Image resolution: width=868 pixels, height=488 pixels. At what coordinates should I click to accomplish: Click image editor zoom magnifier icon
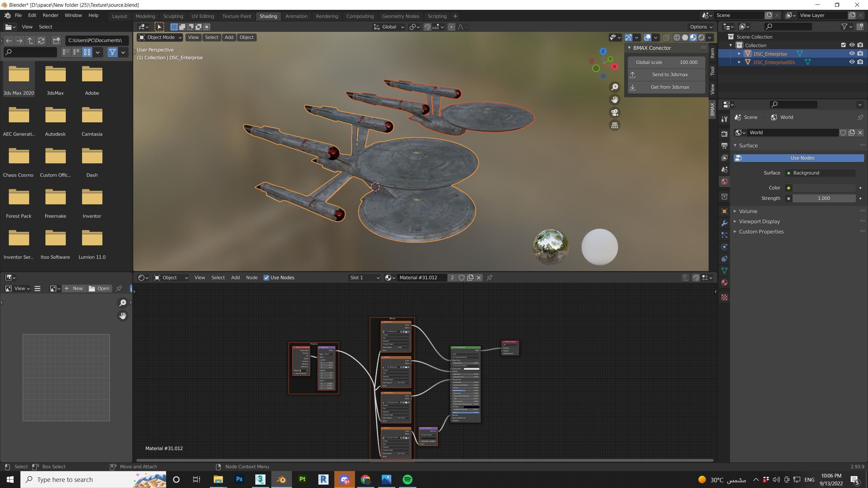123,303
